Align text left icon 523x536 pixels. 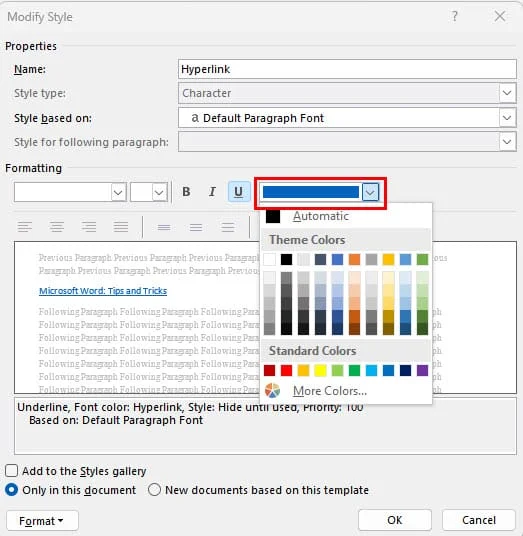pos(25,227)
